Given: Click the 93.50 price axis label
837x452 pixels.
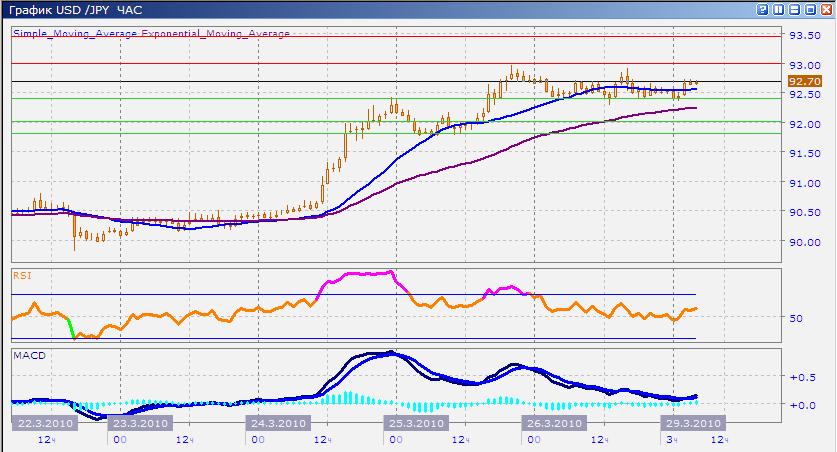Looking at the screenshot, I should 804,35.
